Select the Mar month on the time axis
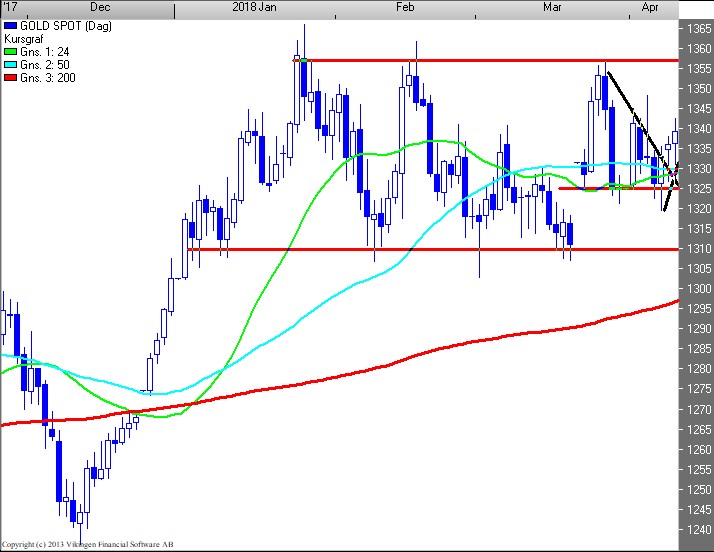 click(x=551, y=7)
